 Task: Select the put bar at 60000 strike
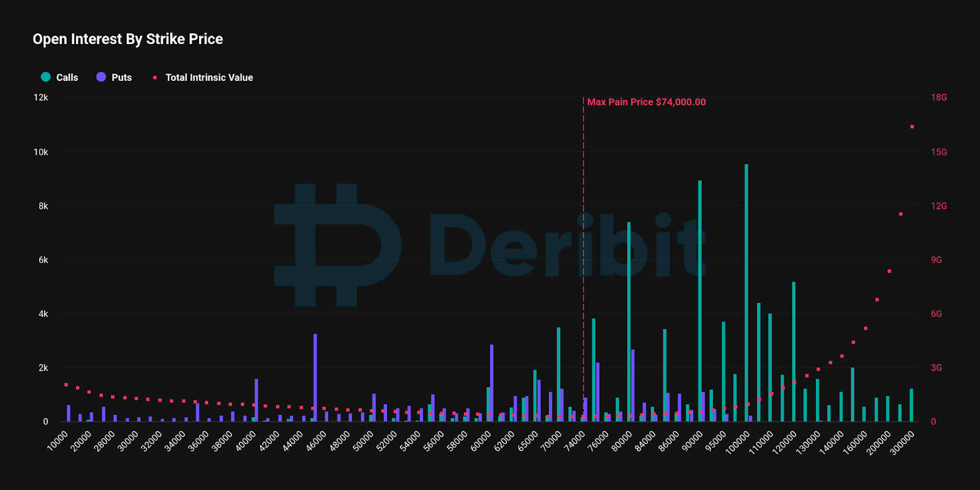coord(492,383)
